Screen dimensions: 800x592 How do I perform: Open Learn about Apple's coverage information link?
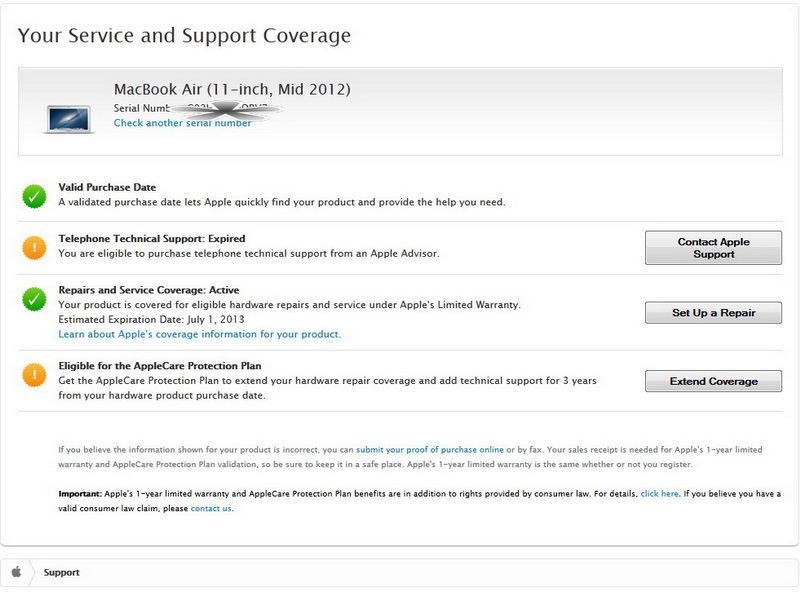pos(199,334)
